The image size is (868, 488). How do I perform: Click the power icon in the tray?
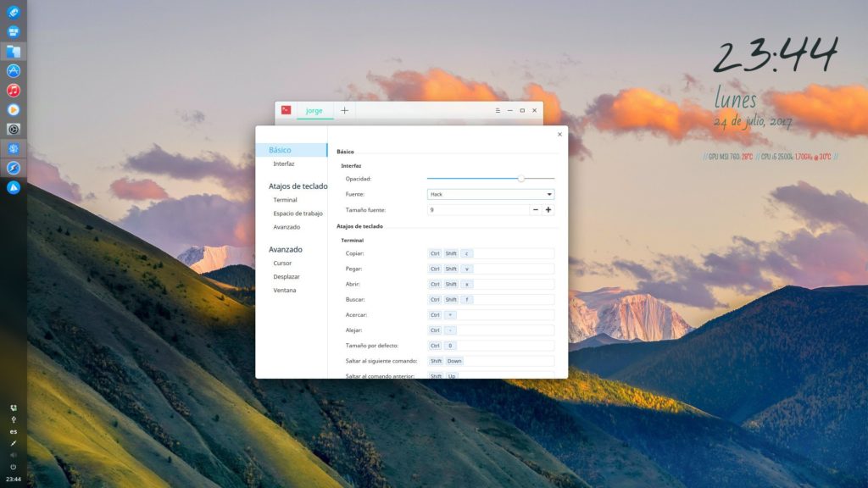coord(14,467)
